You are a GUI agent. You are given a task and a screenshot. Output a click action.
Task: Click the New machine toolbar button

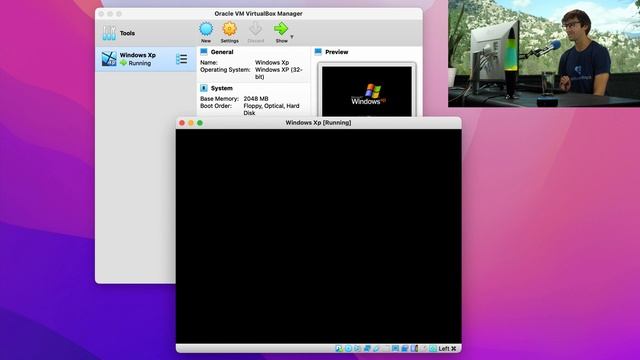(206, 32)
